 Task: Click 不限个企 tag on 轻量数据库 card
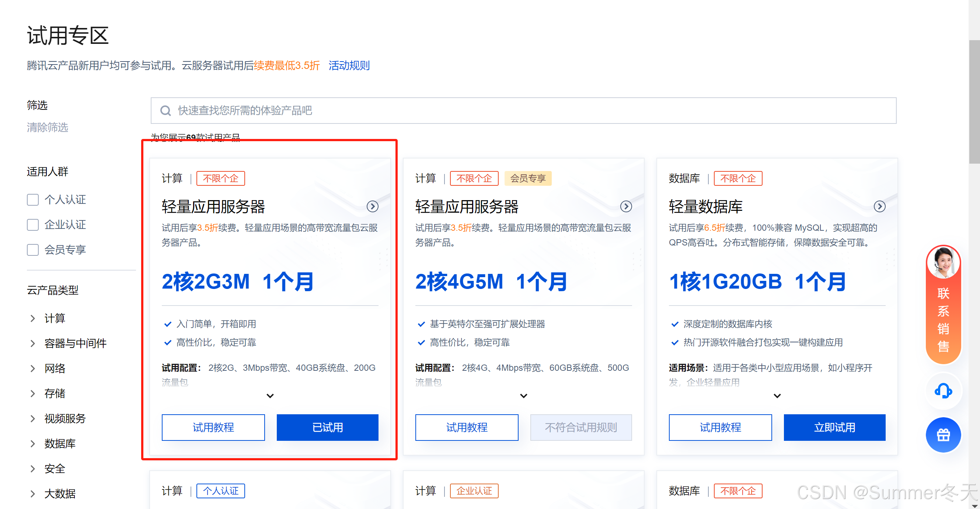(x=737, y=178)
